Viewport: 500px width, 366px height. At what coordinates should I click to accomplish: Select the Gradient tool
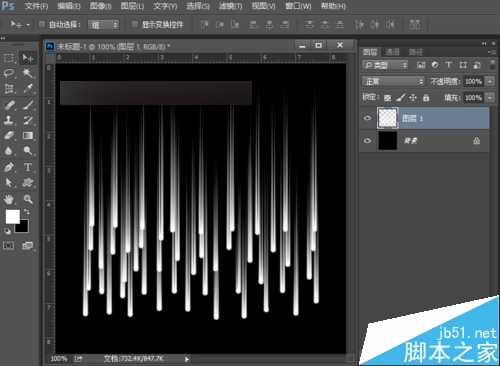pyautogui.click(x=28, y=136)
